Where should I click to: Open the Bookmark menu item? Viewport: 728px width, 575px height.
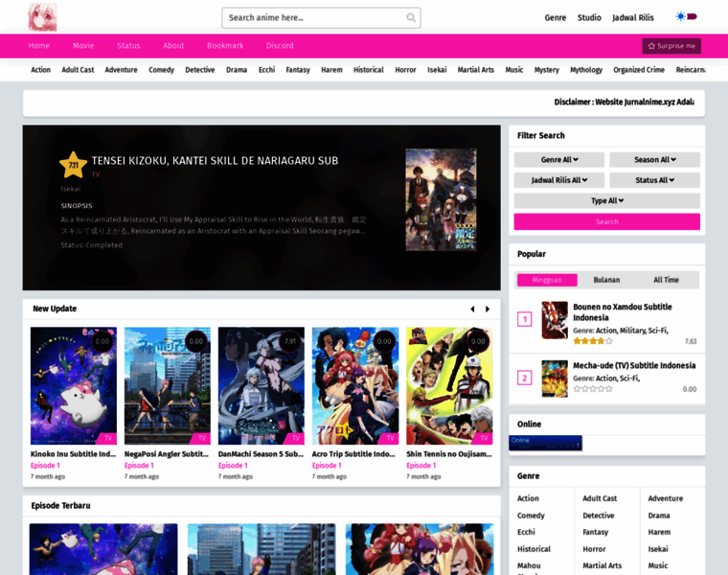point(225,45)
